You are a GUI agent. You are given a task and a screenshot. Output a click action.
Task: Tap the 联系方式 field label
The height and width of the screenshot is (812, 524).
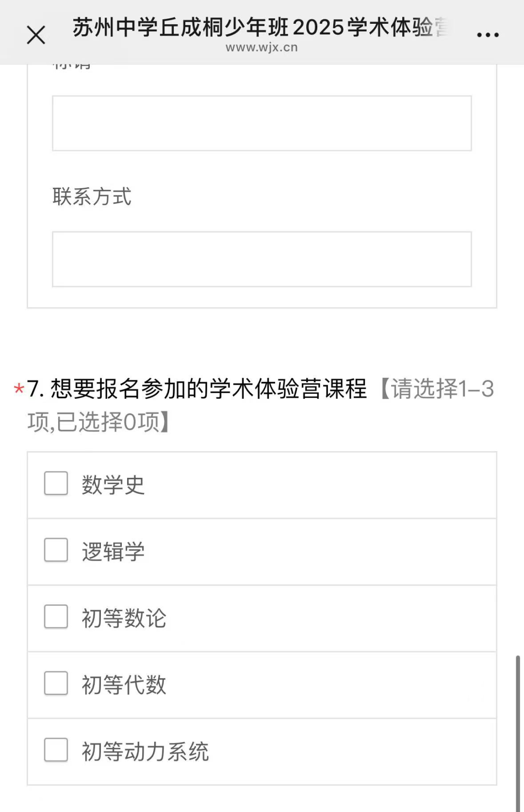tap(92, 197)
